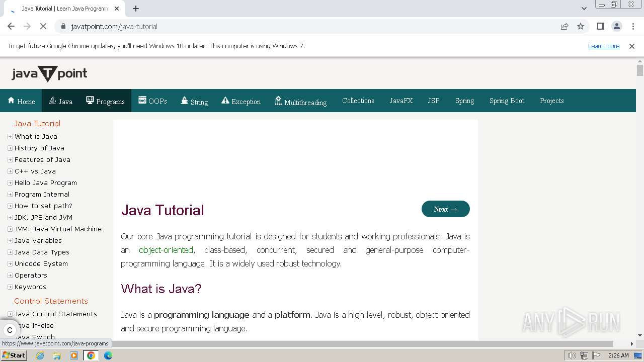Image resolution: width=644 pixels, height=362 pixels.
Task: Open Collections in the navbar
Action: (x=358, y=101)
